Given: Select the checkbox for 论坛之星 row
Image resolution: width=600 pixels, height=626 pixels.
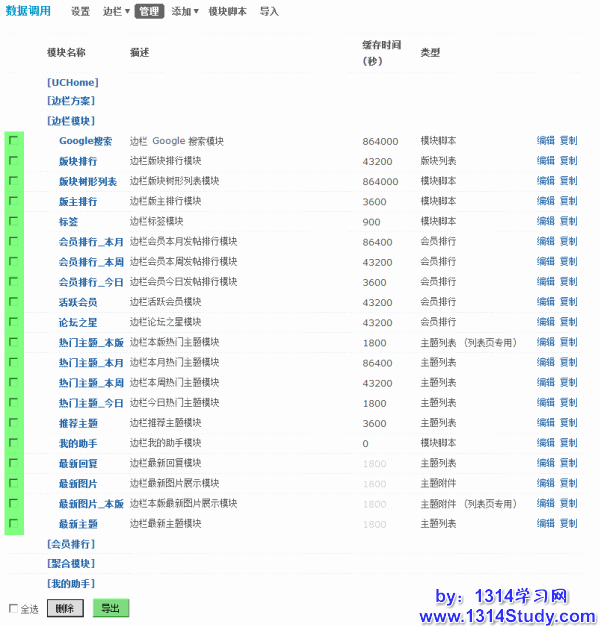Looking at the screenshot, I should [x=14, y=322].
